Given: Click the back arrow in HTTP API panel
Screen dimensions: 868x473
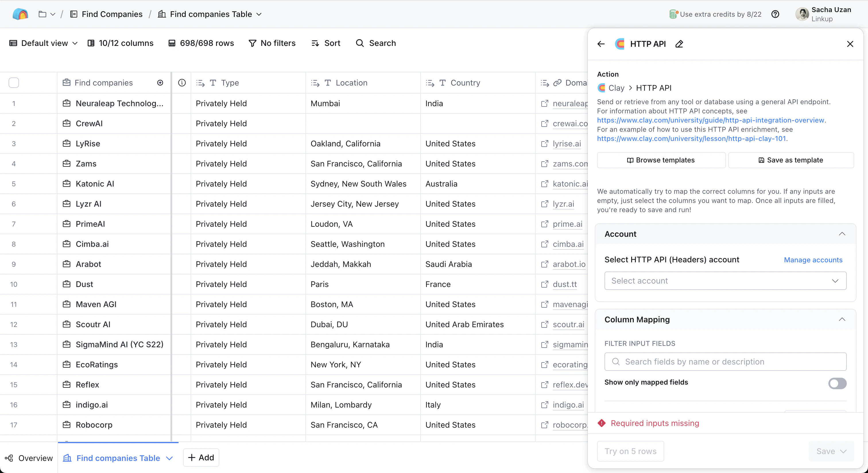Looking at the screenshot, I should [601, 44].
